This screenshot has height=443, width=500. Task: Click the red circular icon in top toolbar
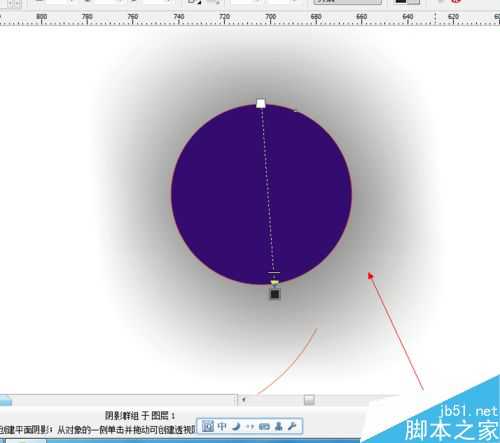pyautogui.click(x=456, y=1)
